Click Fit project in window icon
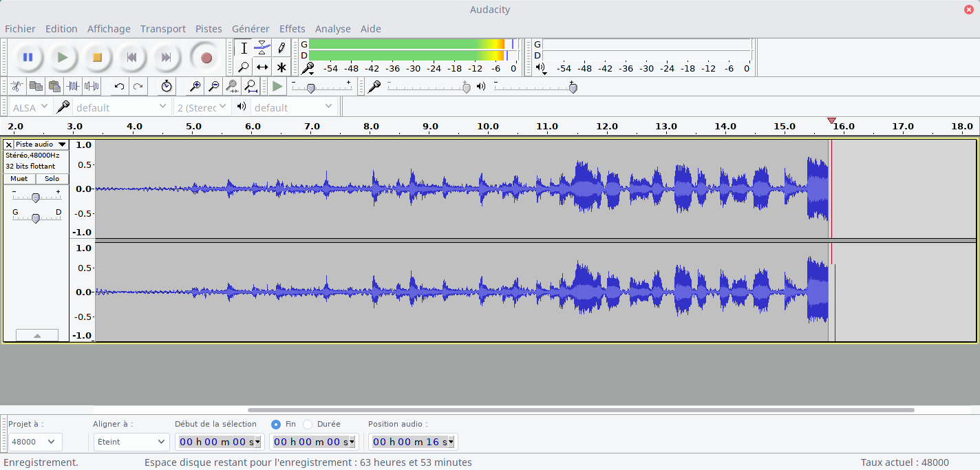This screenshot has width=980, height=470. coord(251,86)
